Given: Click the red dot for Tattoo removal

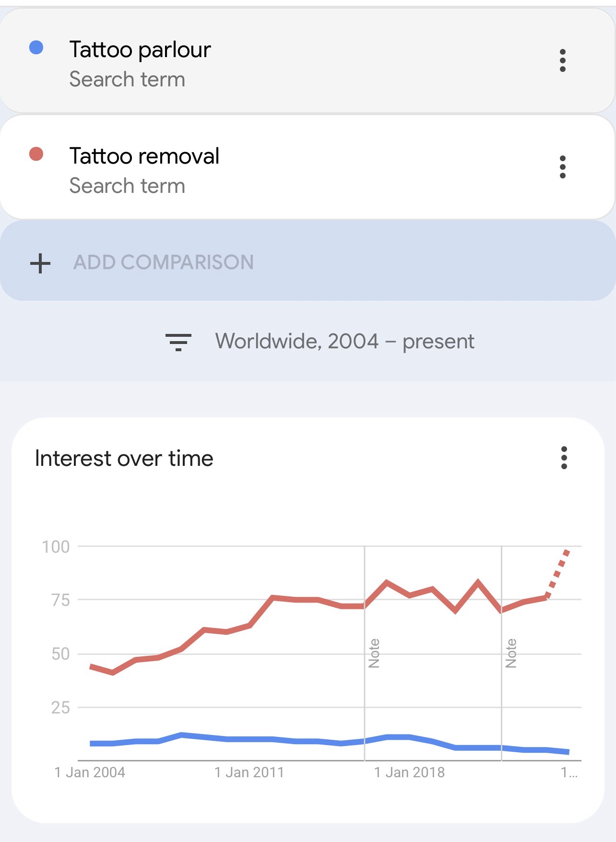Looking at the screenshot, I should click(x=36, y=154).
